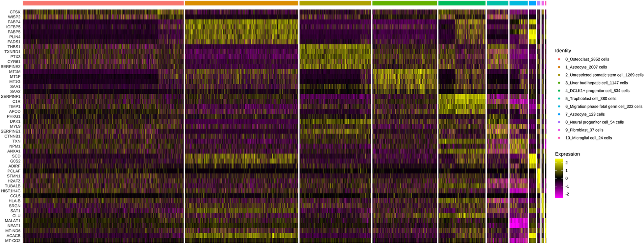Select legend text '9_Fibroblast_37 cells'

[x=584, y=130]
